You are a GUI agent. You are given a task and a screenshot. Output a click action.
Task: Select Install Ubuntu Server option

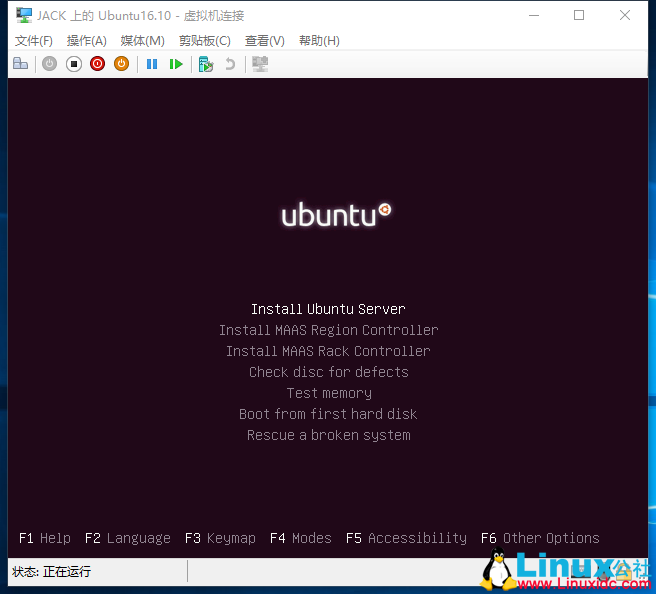point(328,309)
